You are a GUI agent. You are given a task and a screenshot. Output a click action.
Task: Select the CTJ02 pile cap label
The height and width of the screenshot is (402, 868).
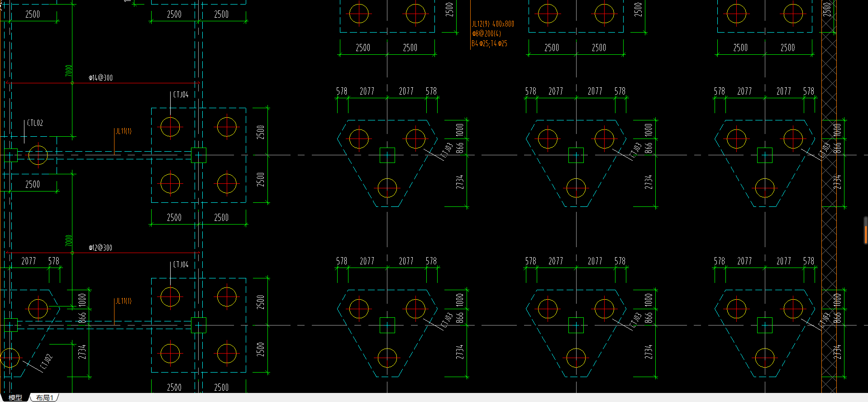(46, 362)
